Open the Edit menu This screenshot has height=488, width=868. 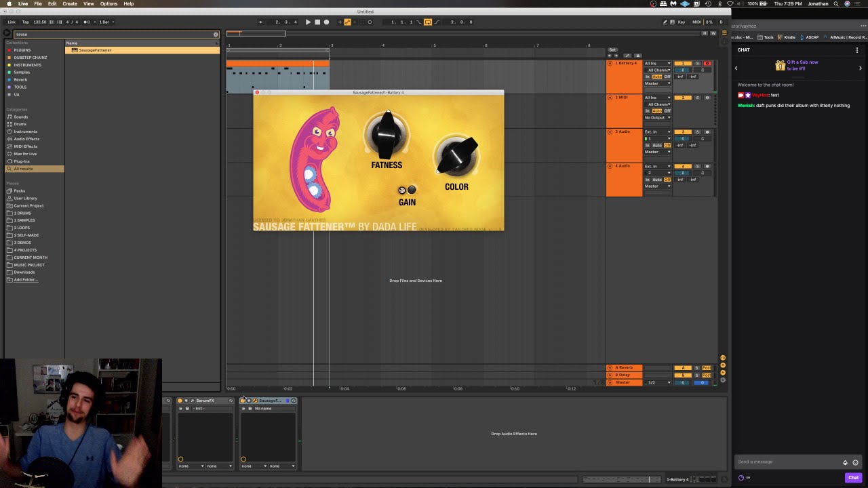(52, 3)
